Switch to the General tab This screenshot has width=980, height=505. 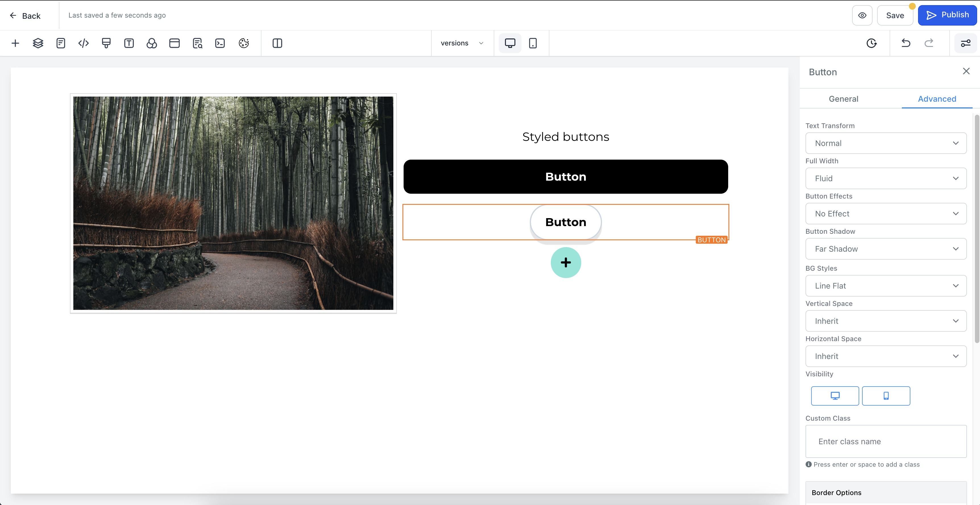(x=843, y=99)
